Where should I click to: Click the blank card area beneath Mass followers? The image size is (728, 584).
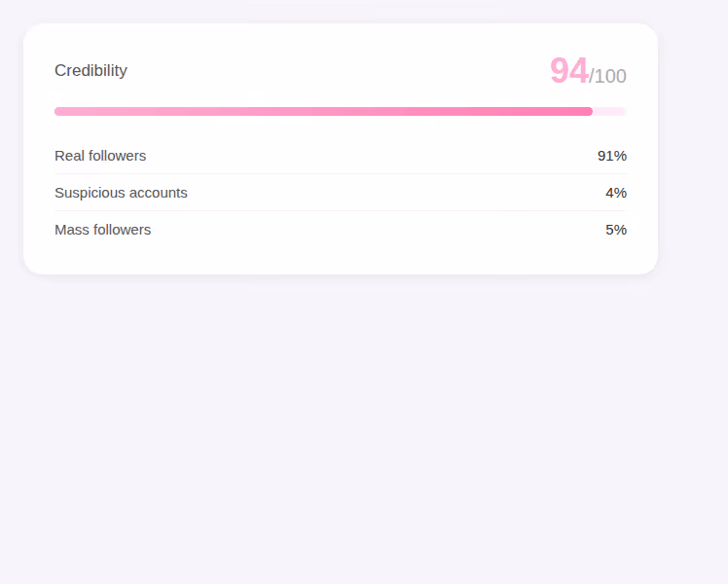(341, 256)
